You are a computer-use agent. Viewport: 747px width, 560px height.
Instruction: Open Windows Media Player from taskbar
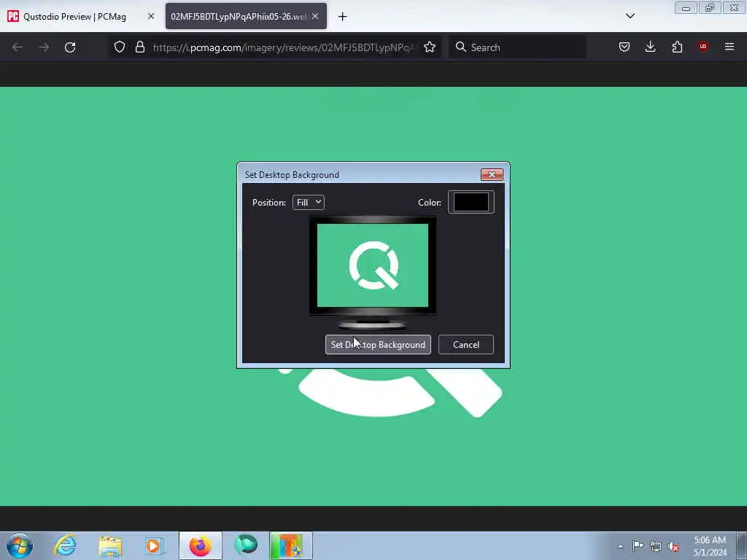pos(155,545)
